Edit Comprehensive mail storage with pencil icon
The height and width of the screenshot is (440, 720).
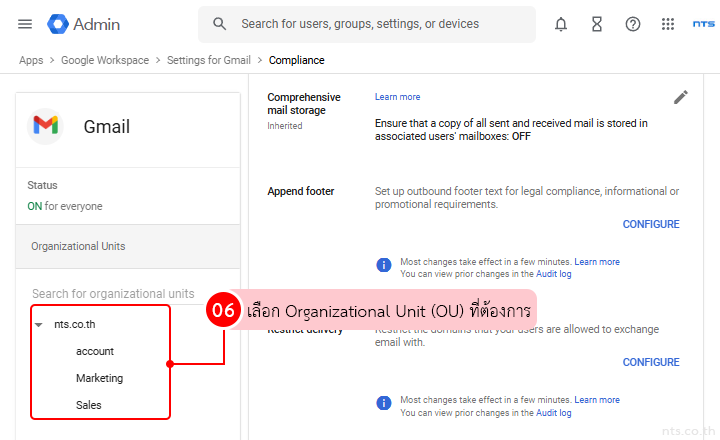(x=681, y=97)
